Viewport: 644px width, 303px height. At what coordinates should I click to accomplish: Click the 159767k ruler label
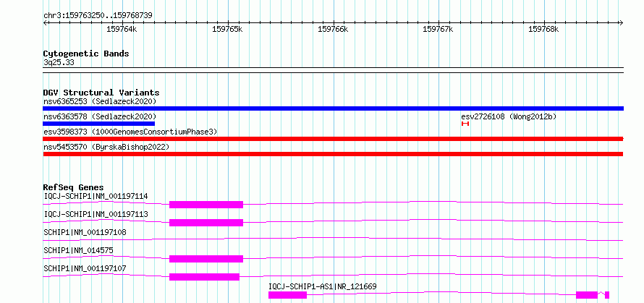pyautogui.click(x=438, y=29)
